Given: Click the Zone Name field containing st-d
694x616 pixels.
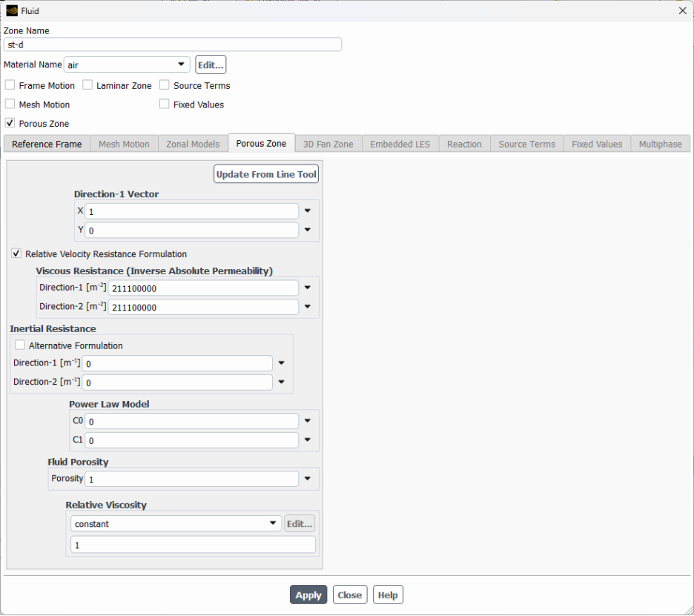Looking at the screenshot, I should tap(173, 44).
